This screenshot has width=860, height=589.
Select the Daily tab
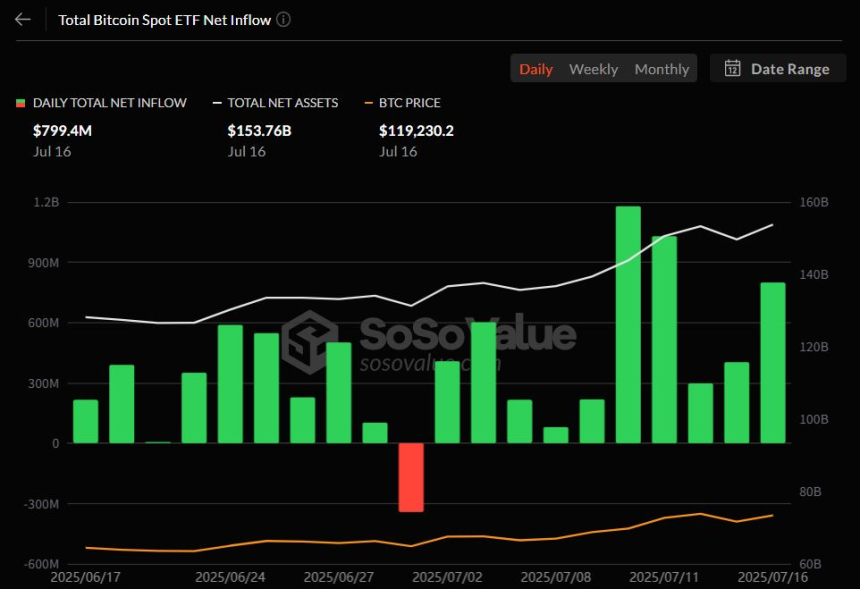(x=536, y=68)
